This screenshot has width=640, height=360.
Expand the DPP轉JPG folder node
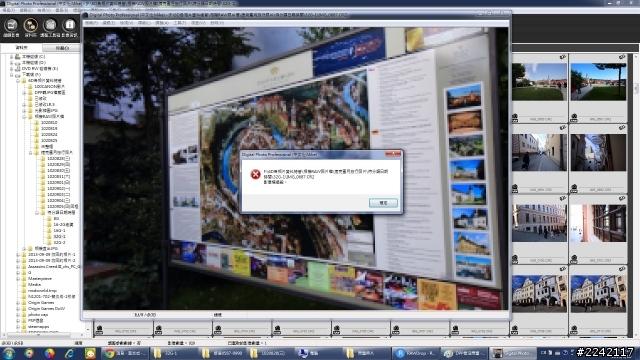(x=24, y=93)
